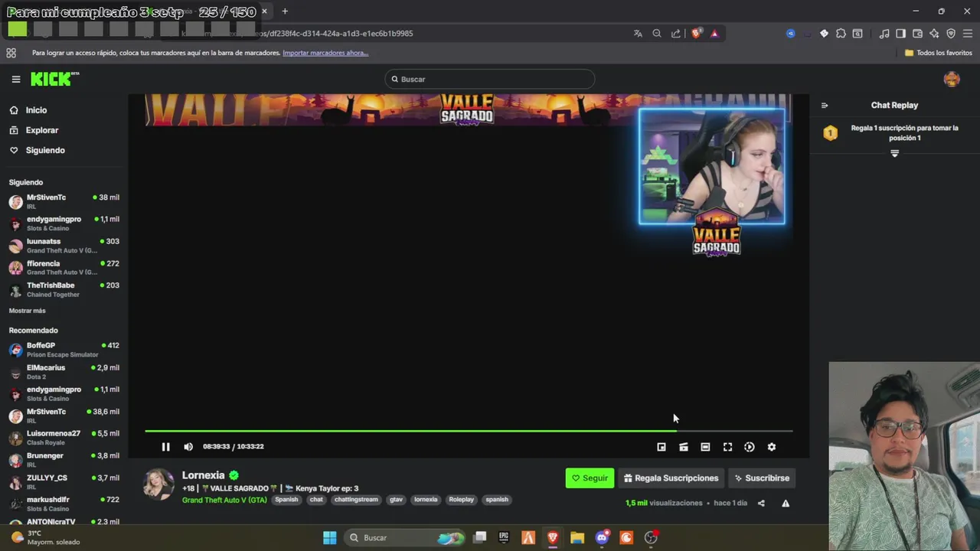Open Grand Theft Auto V (GTA) category
This screenshot has width=980, height=551.
click(224, 500)
